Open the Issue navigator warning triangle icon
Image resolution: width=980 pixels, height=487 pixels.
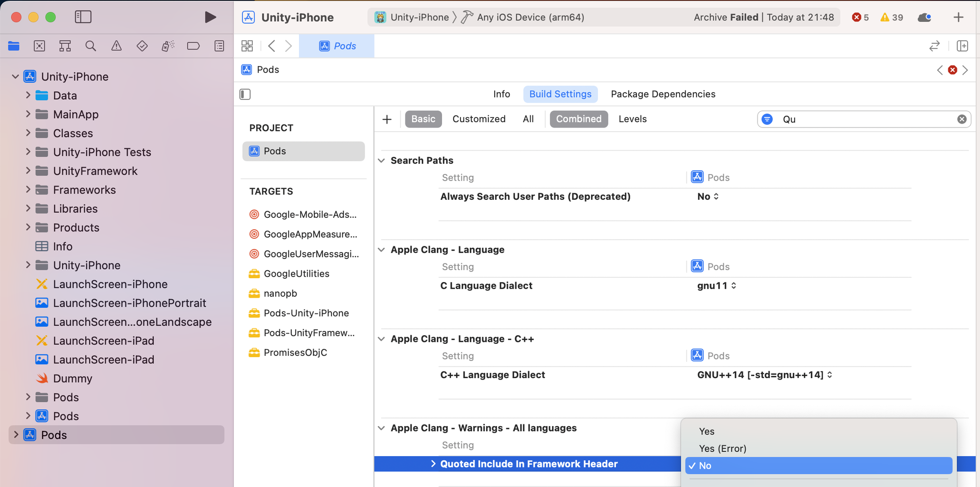coord(116,46)
